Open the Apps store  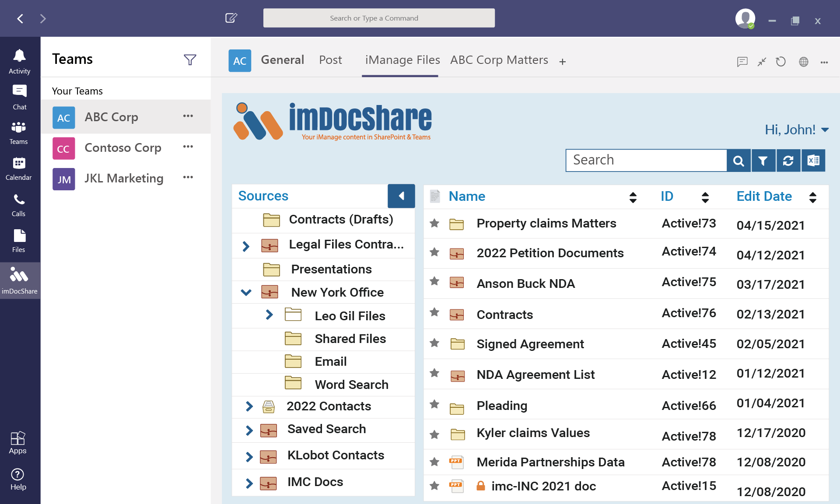click(18, 442)
